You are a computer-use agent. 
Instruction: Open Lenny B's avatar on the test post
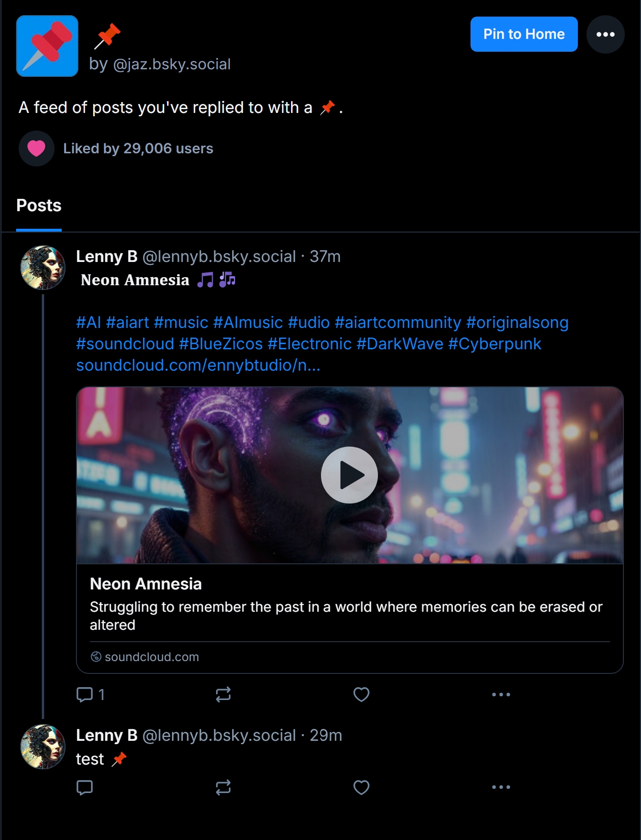(43, 747)
